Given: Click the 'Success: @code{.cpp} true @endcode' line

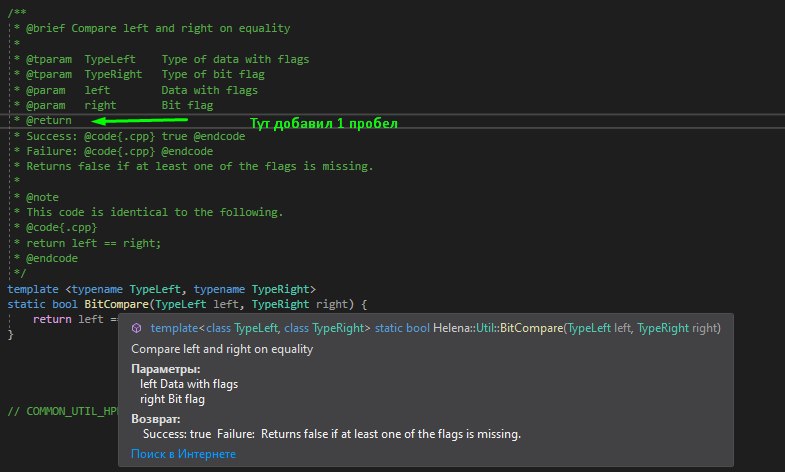Looking at the screenshot, I should point(136,136).
